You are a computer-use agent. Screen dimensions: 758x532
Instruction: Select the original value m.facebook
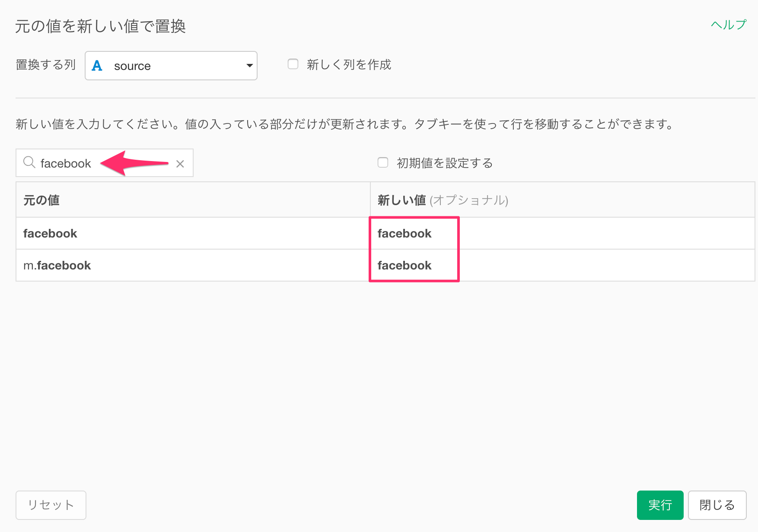193,265
